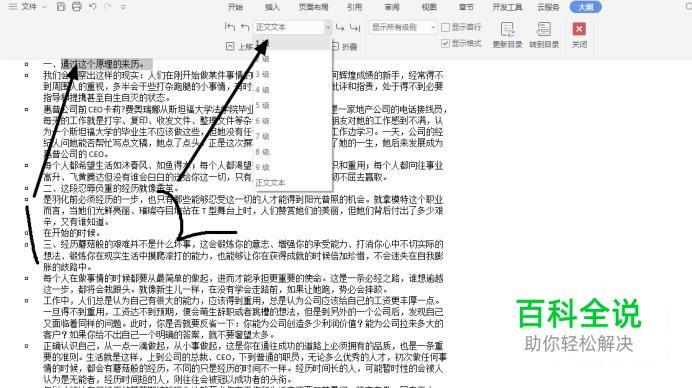692x388 pixels.
Task: Demote paragraph one level (right arrow)
Action: tap(340, 27)
